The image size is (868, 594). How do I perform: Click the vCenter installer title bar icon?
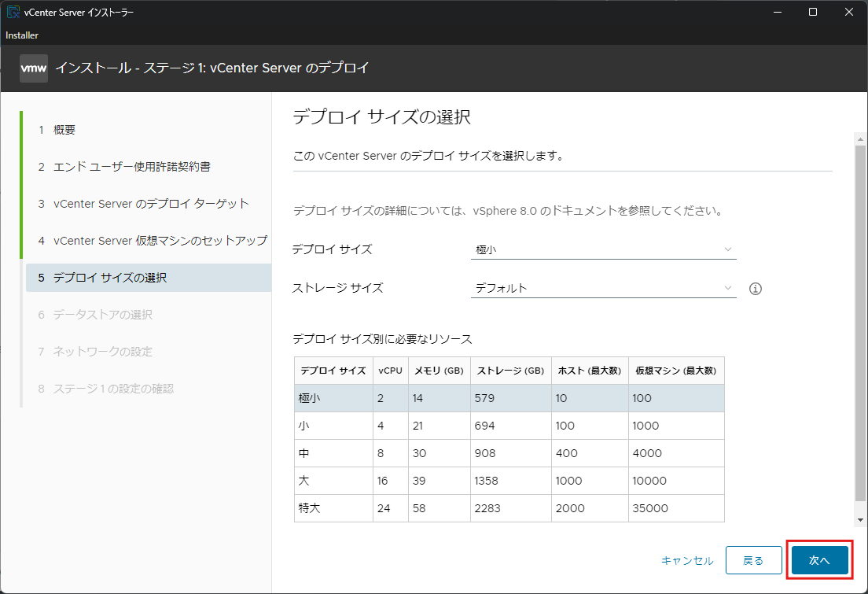pos(13,12)
